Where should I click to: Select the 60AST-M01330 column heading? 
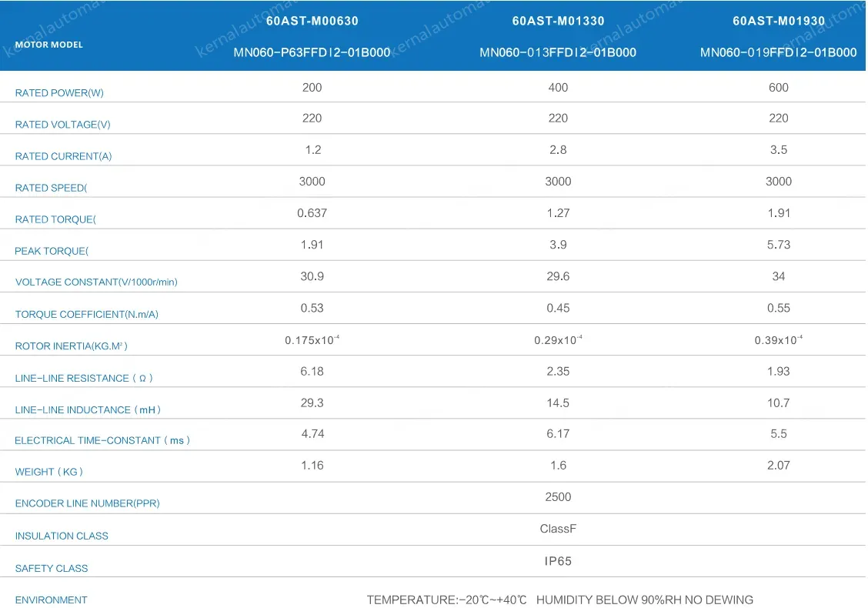pyautogui.click(x=558, y=22)
